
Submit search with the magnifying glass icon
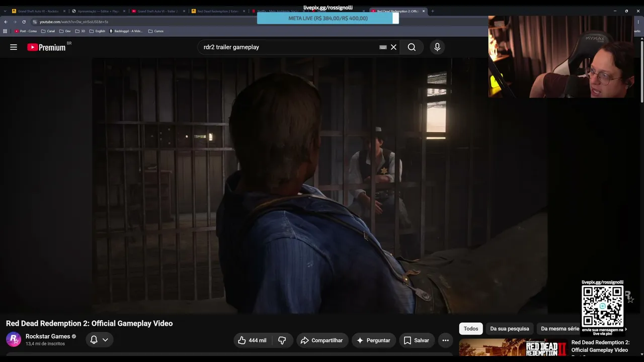(x=412, y=47)
